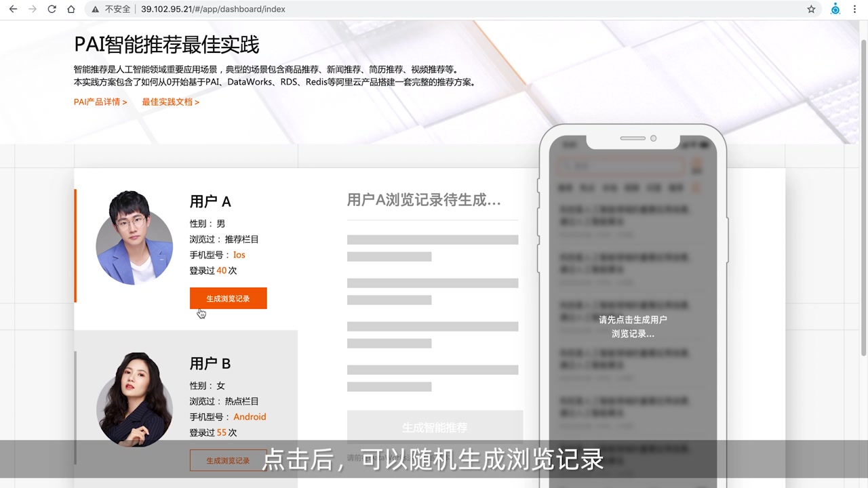
Task: Click 生成浏览记录 button for 用户 B
Action: (x=228, y=460)
